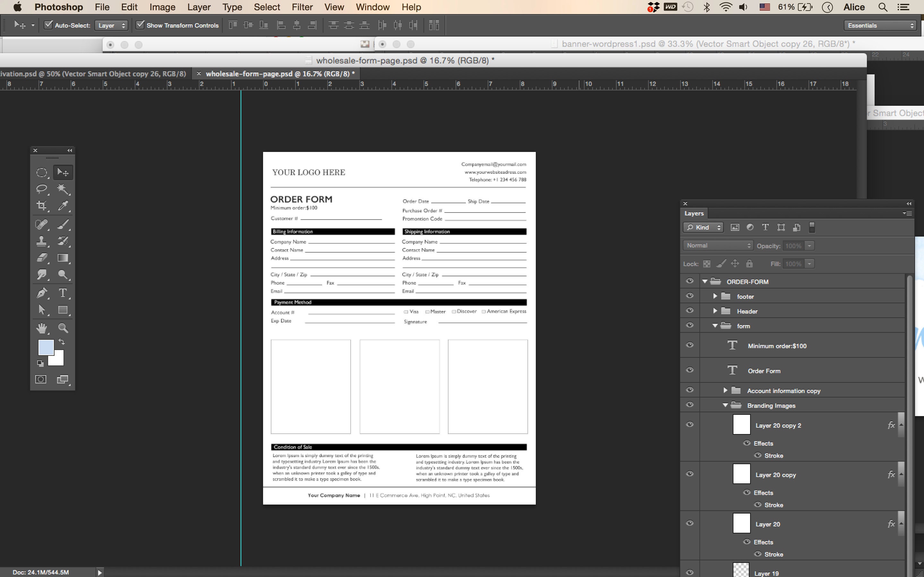Open the Filter menu
Image resolution: width=924 pixels, height=577 pixels.
pyautogui.click(x=302, y=7)
